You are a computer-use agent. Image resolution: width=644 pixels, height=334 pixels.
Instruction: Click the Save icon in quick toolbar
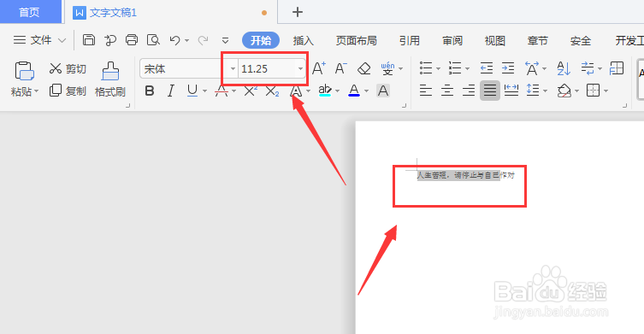point(89,40)
